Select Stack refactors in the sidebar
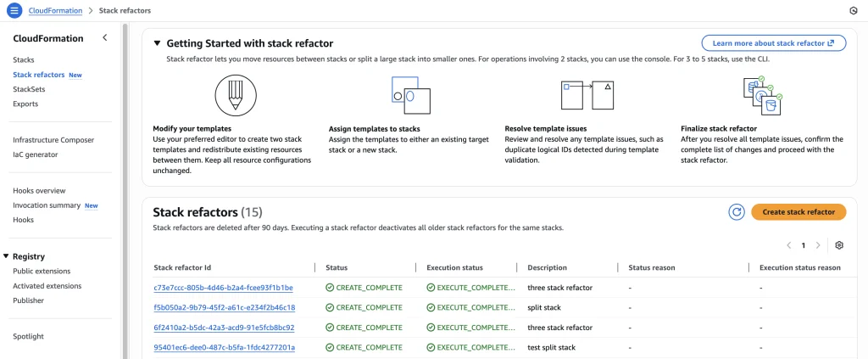868x359 pixels. pyautogui.click(x=39, y=75)
